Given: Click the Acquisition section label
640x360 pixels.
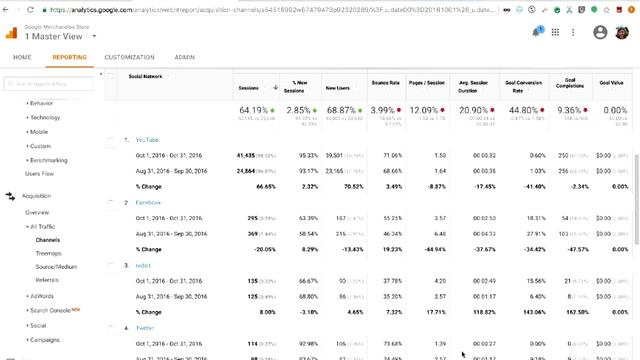Looking at the screenshot, I should [36, 196].
